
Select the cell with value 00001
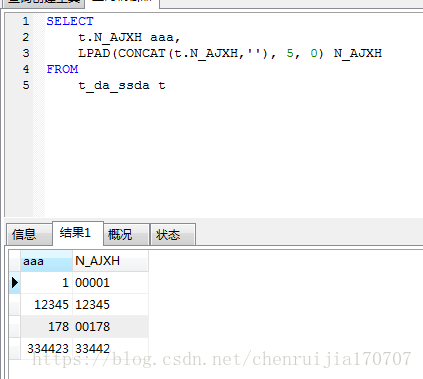coord(110,283)
